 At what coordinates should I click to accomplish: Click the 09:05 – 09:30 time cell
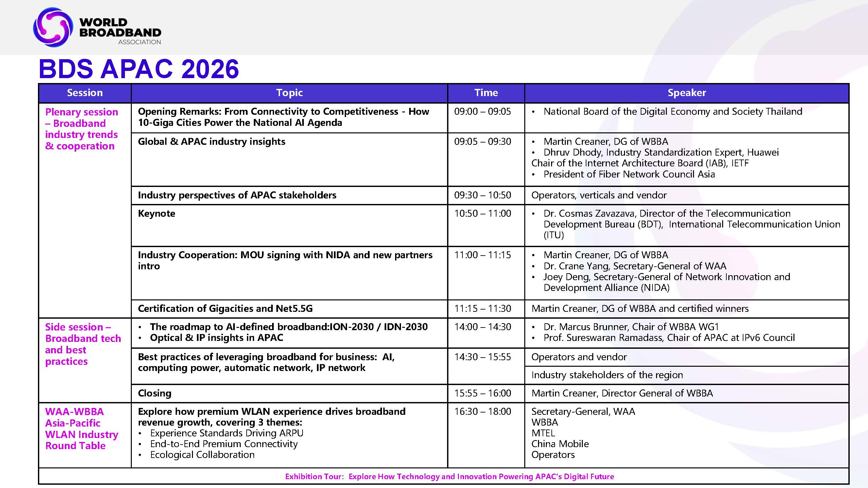tap(486, 159)
